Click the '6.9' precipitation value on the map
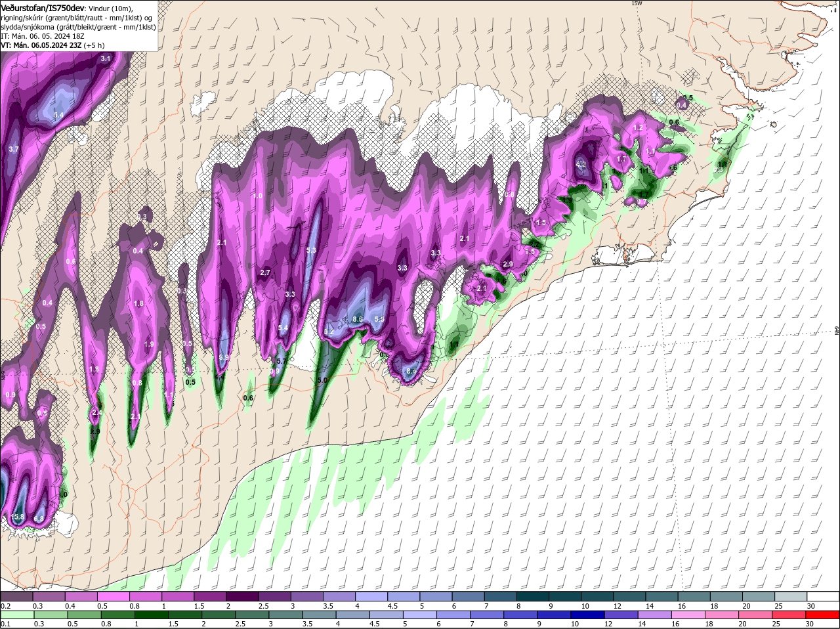 [223, 358]
